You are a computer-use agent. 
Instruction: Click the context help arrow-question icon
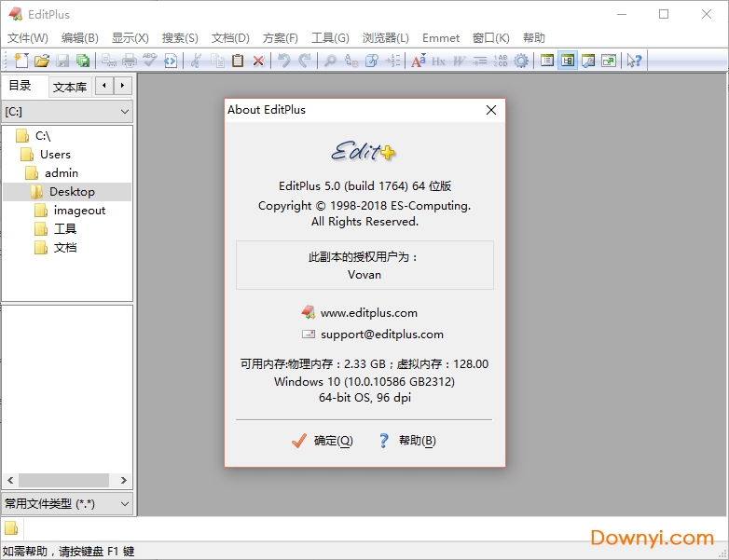[x=634, y=61]
